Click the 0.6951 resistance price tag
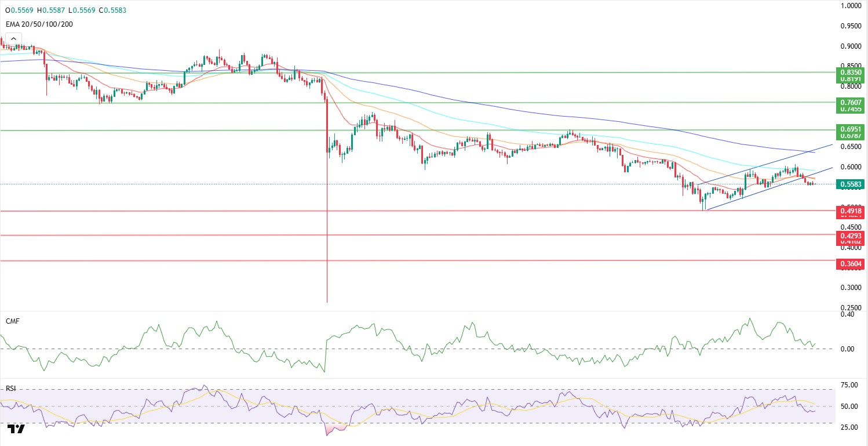Viewport: 868px width, 446px height. point(848,128)
